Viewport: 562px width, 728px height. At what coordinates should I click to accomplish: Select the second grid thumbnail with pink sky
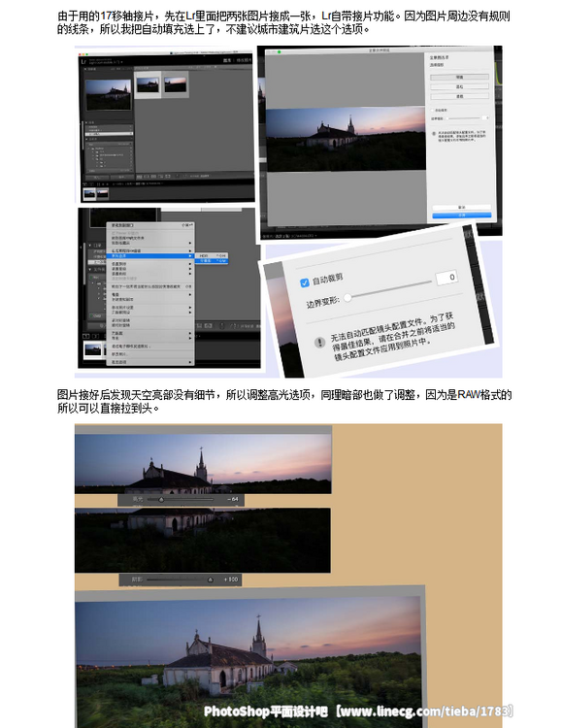click(175, 84)
